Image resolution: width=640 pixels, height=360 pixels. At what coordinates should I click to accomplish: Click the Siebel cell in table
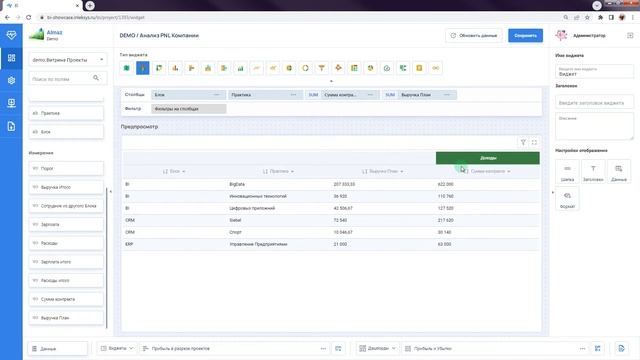coord(235,220)
